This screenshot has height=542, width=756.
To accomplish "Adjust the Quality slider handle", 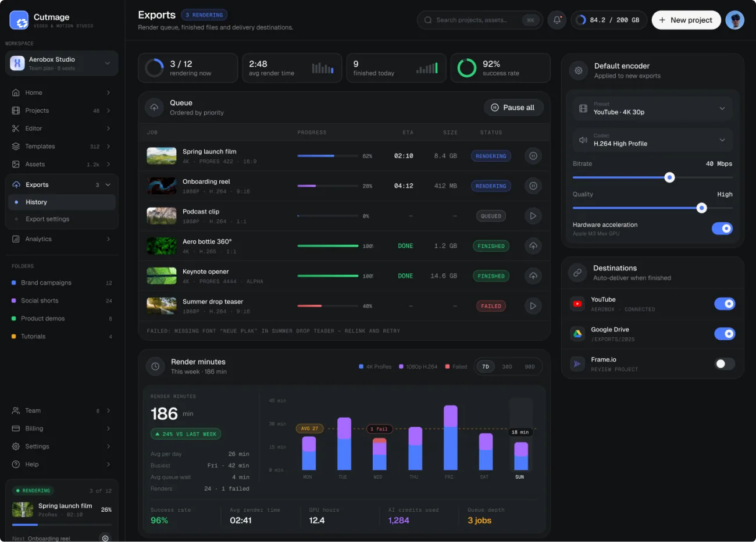I will [702, 208].
